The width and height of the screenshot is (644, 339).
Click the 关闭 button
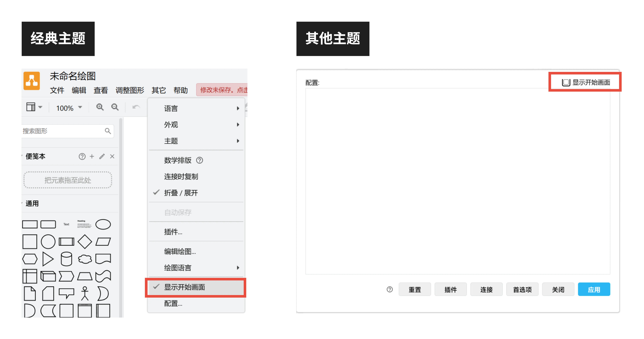click(x=558, y=289)
